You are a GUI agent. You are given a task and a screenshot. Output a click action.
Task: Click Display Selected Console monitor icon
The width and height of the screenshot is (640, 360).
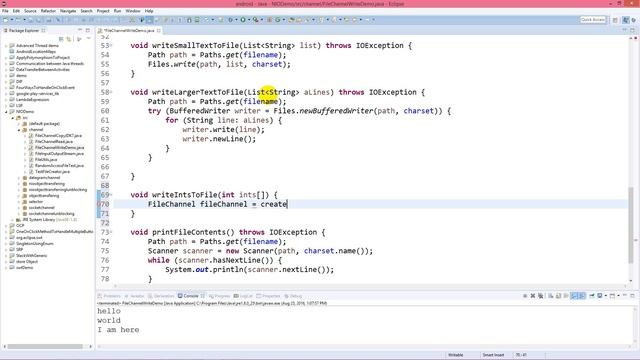[x=600, y=296]
